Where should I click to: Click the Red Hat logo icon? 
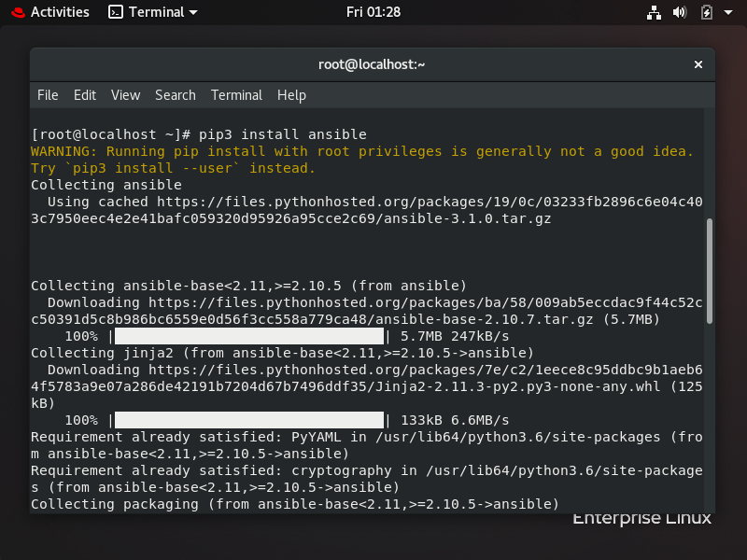pos(18,12)
